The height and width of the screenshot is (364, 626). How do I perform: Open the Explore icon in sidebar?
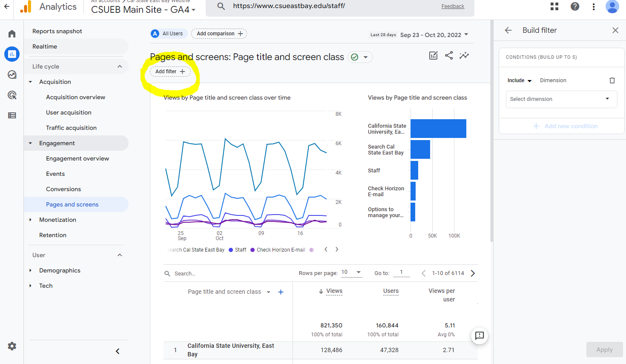[x=12, y=75]
